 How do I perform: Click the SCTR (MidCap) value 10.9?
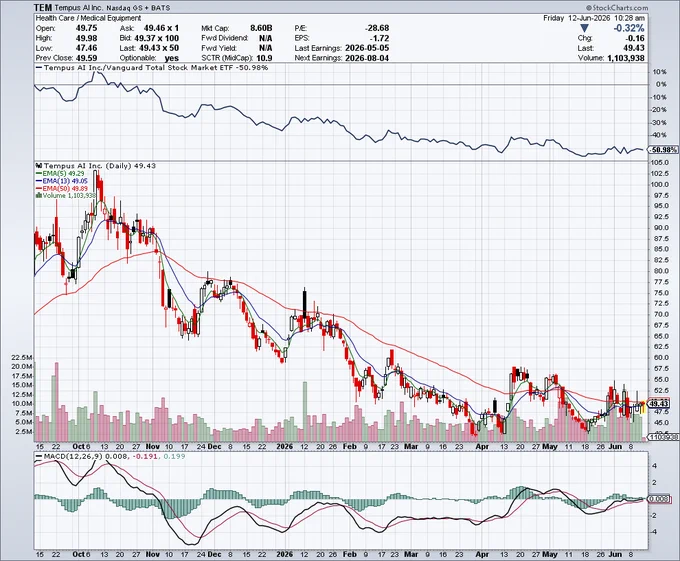(264, 58)
